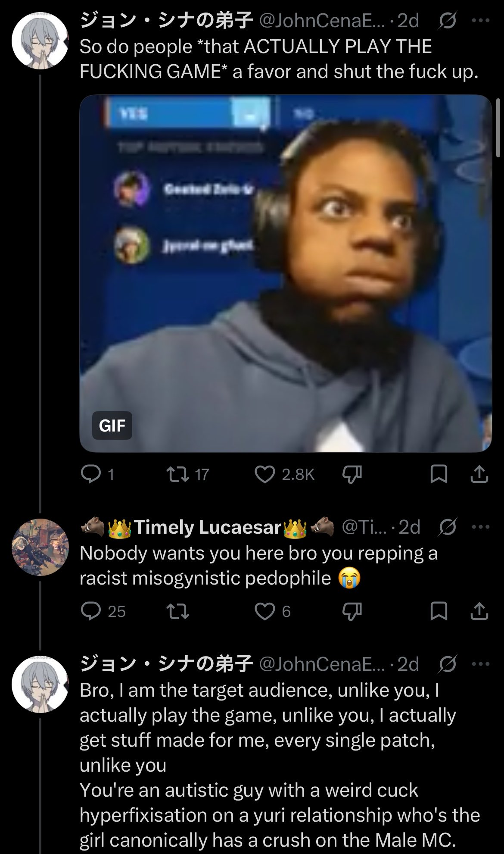Like Timely Lucaesar's reply with 6 likes

(273, 611)
